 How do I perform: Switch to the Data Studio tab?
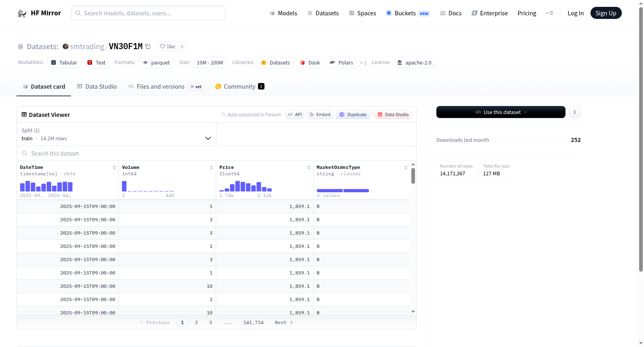(x=97, y=86)
